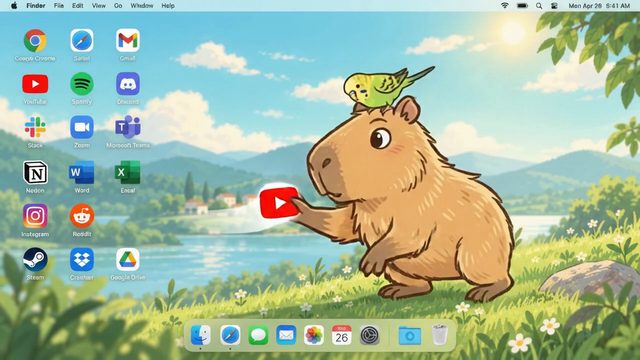
Task: Open the Dropbox desktop icon
Action: [x=82, y=260]
